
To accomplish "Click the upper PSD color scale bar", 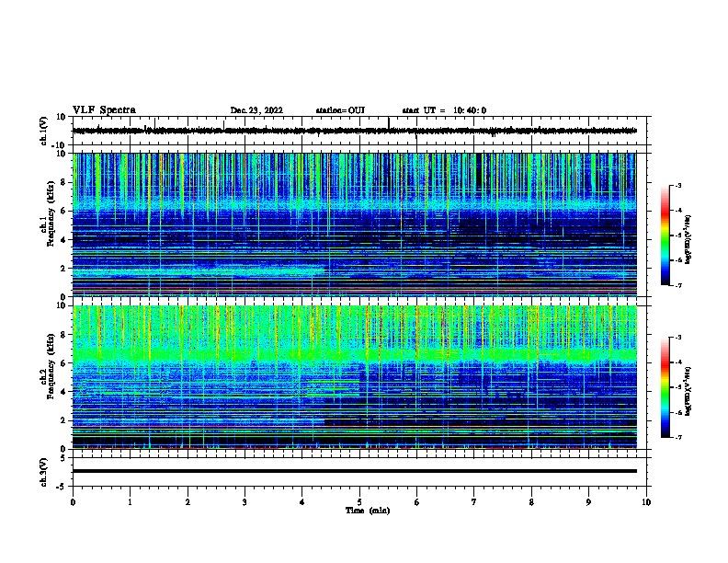I will (665, 236).
